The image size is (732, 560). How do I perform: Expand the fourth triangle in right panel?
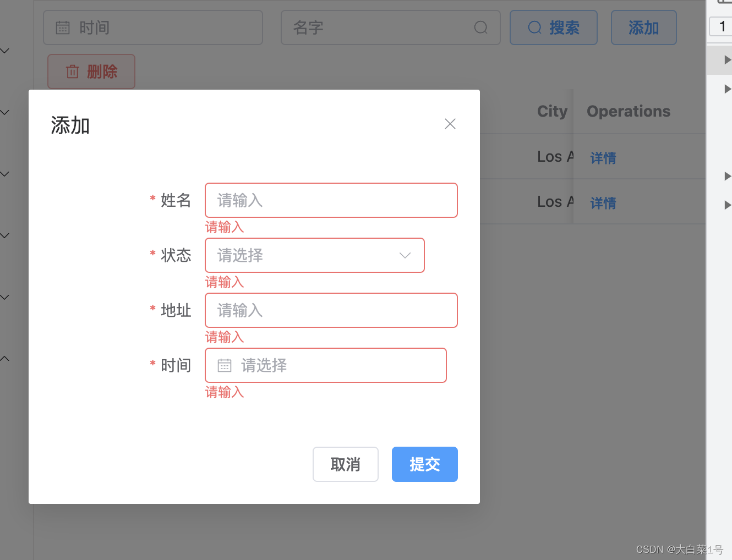tap(728, 205)
